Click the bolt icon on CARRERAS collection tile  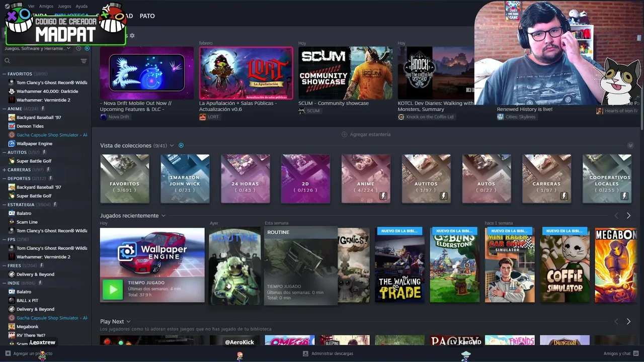[x=564, y=196]
